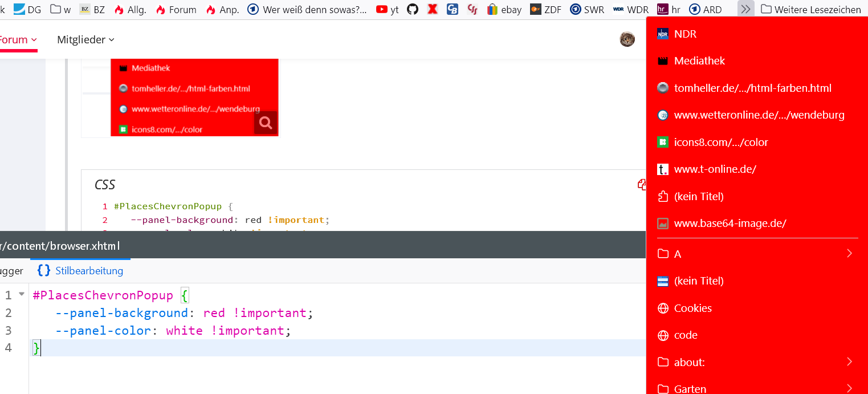
Task: Collapse the CSS rule fold arrow
Action: [x=22, y=294]
